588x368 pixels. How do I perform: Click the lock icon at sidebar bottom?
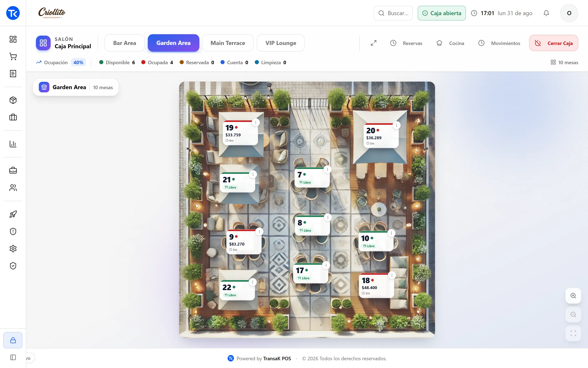coord(13,340)
